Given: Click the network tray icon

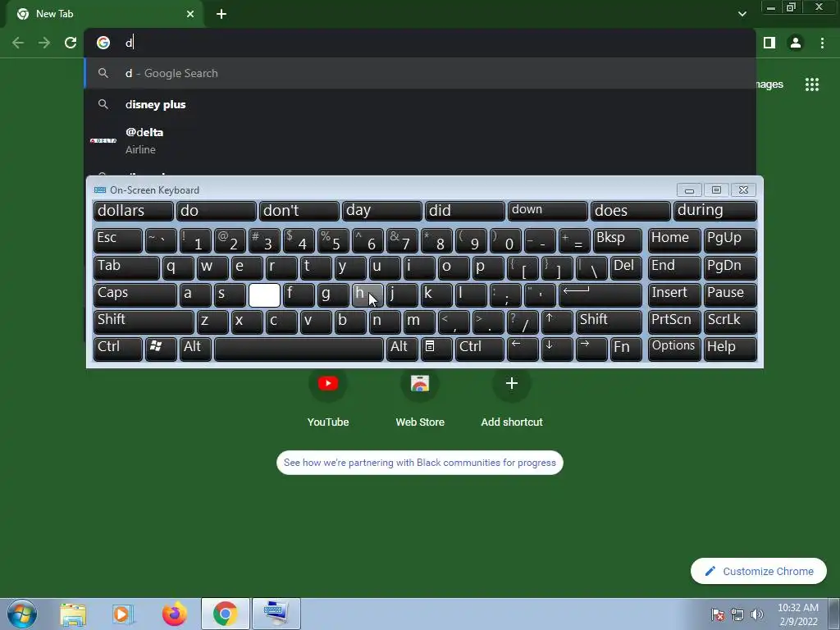Looking at the screenshot, I should coord(737,614).
